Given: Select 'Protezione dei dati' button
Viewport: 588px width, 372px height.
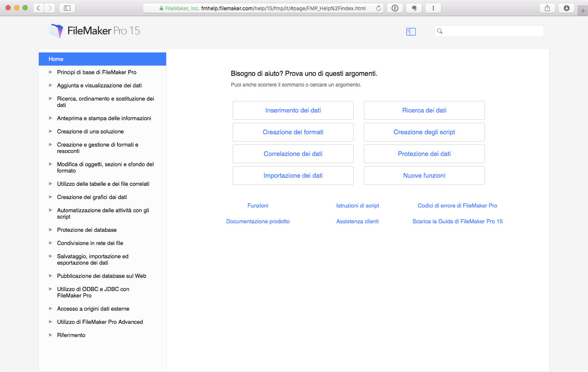Looking at the screenshot, I should tap(424, 154).
